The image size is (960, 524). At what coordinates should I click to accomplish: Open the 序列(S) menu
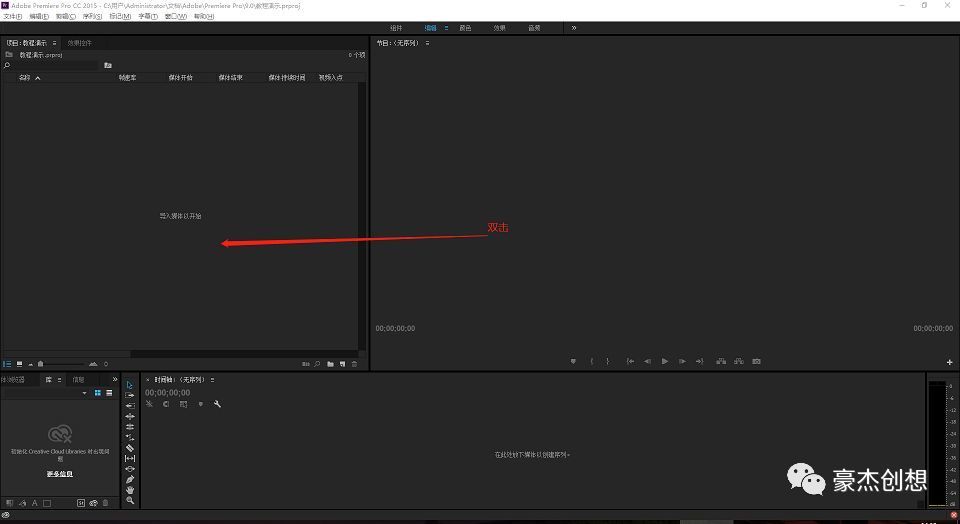(92, 17)
